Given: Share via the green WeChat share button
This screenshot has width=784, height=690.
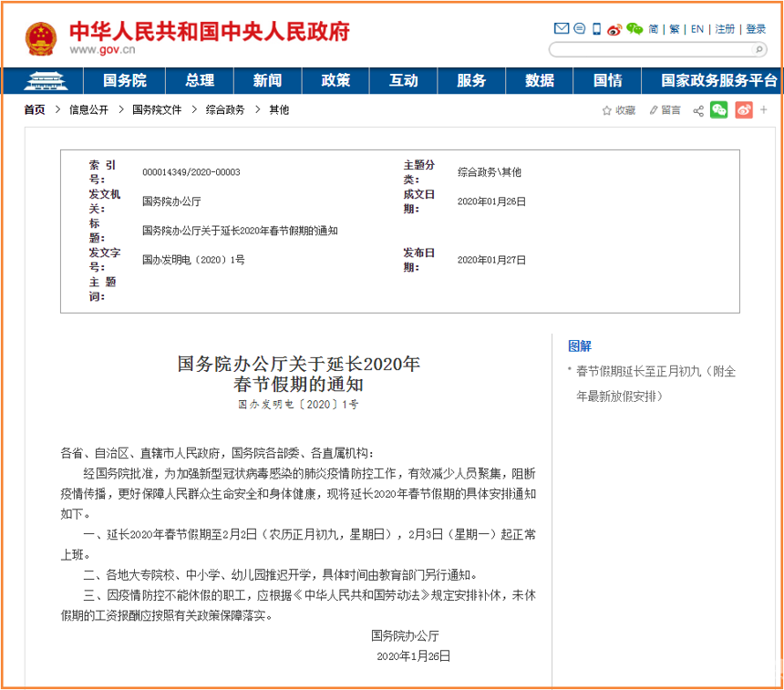Looking at the screenshot, I should point(719,110).
